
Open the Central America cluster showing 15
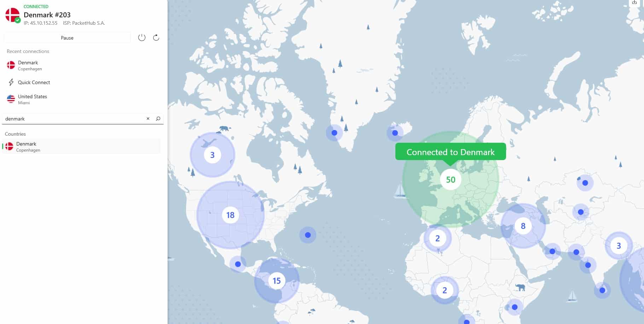pyautogui.click(x=277, y=281)
